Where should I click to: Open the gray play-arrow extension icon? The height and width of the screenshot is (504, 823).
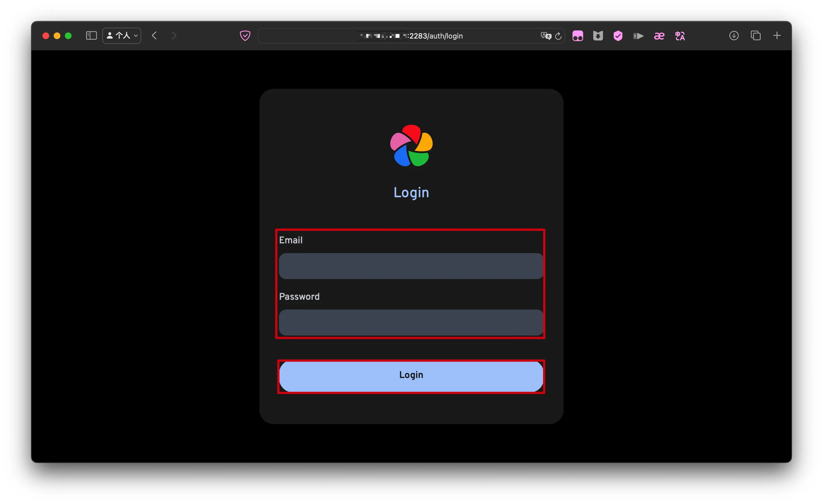click(x=638, y=36)
